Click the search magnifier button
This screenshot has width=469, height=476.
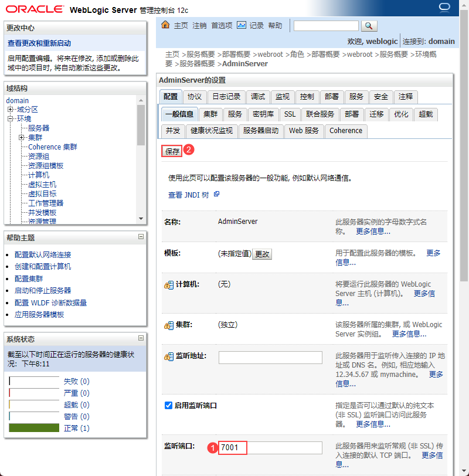click(x=369, y=26)
